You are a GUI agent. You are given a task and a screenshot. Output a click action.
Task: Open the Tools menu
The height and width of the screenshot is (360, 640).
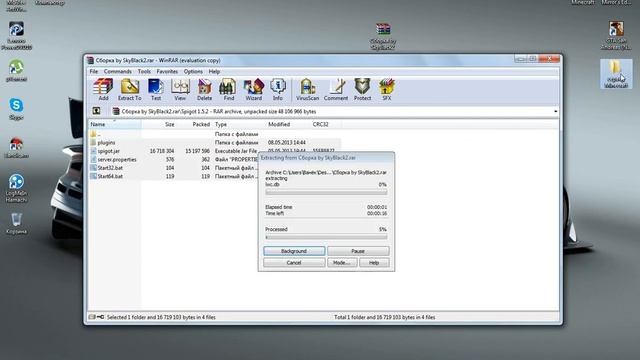[144, 71]
